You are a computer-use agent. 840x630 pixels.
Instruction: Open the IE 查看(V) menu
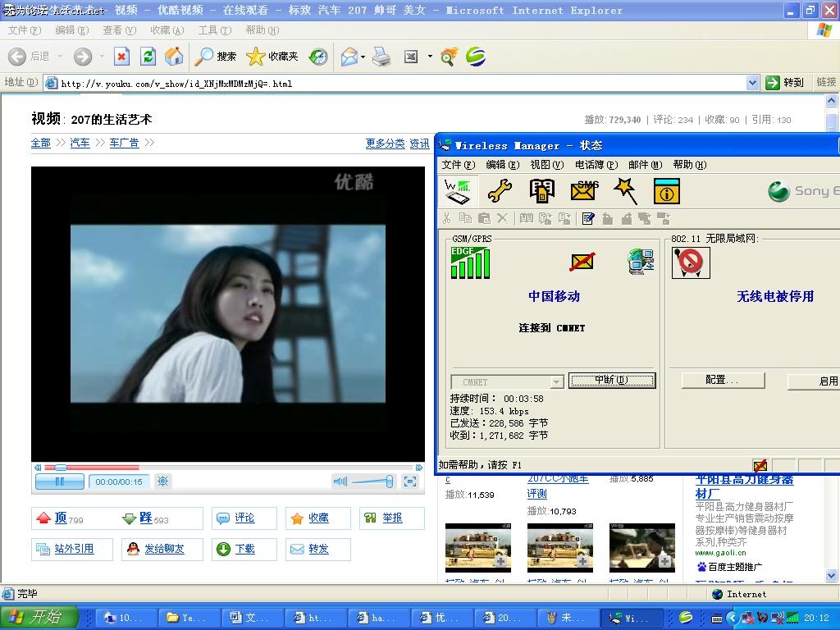point(120,30)
